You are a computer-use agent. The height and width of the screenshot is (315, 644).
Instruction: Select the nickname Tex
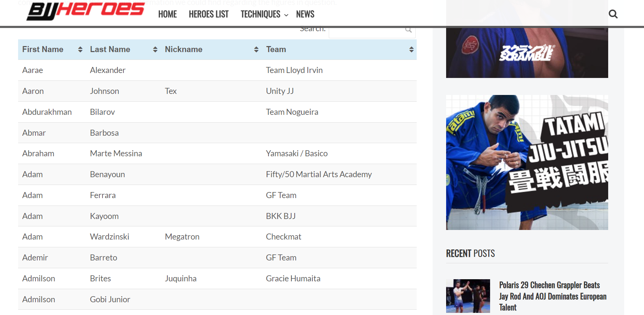171,91
